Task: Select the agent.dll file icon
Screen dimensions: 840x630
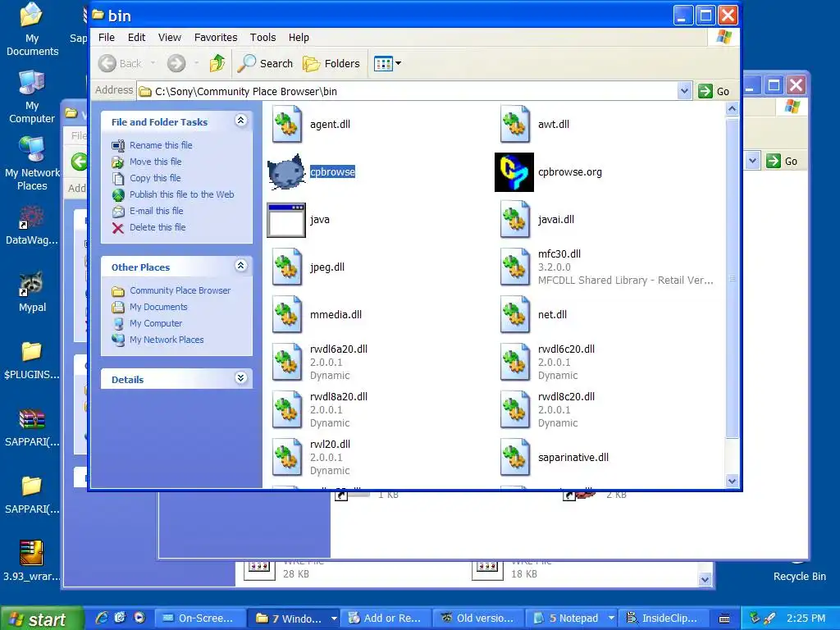Action: tap(286, 125)
